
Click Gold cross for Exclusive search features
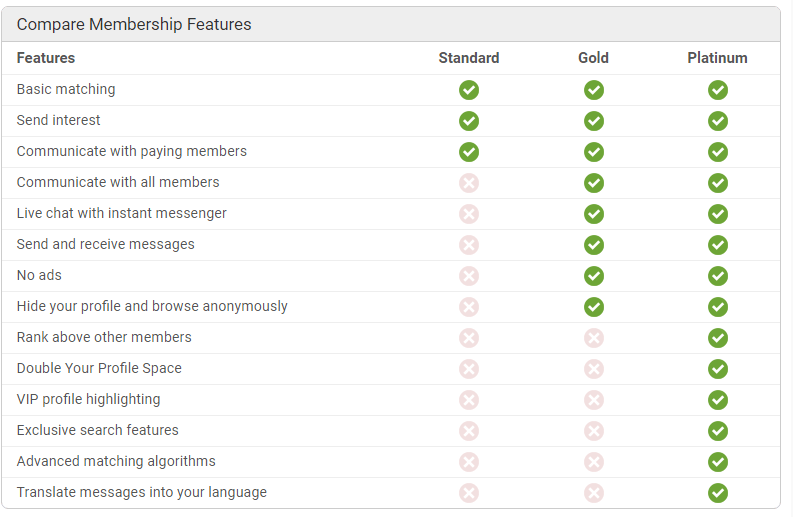(594, 431)
